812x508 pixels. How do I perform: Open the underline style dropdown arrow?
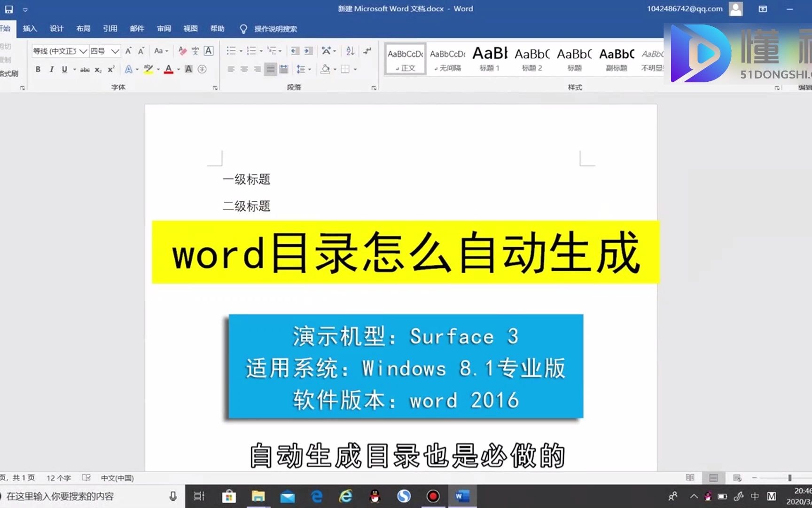[74, 69]
